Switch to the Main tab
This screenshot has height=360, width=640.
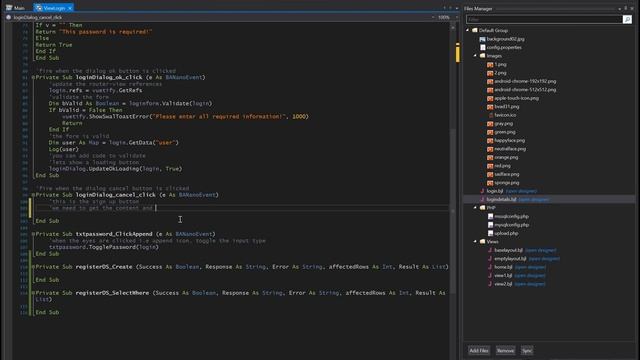point(15,8)
